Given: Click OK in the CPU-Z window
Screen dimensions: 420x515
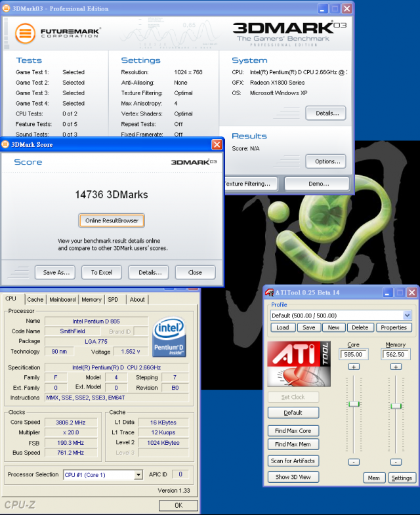Looking at the screenshot, I should 178,505.
